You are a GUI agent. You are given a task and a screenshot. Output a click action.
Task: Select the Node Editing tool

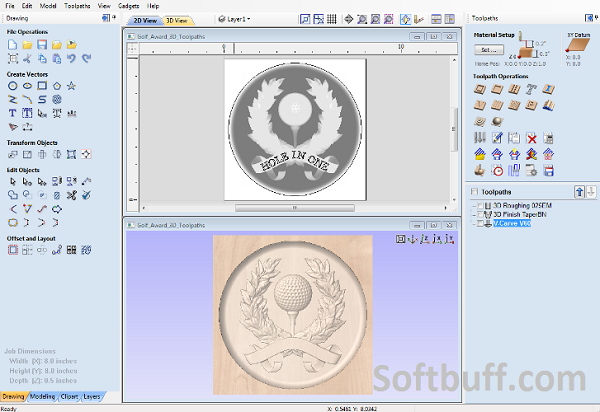click(27, 181)
